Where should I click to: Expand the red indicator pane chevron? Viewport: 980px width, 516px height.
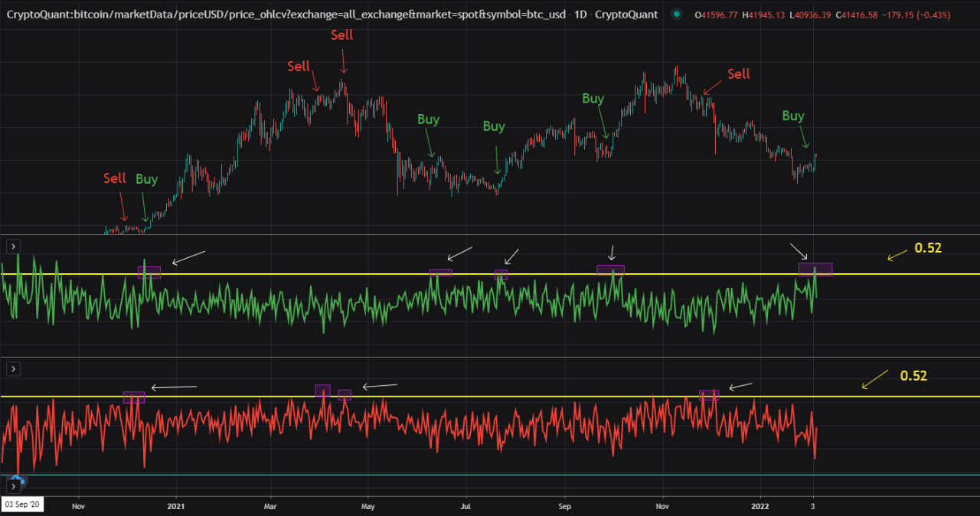click(x=14, y=369)
